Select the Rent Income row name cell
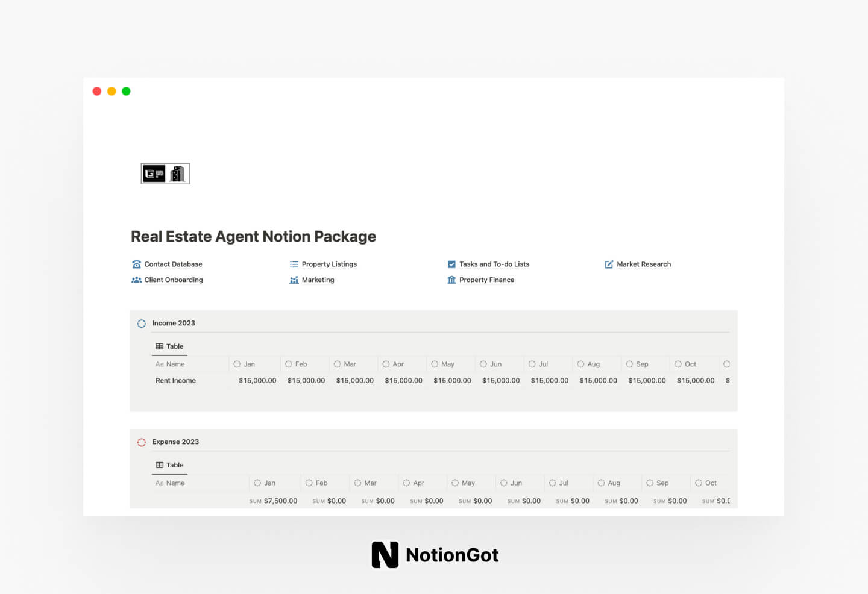 [175, 380]
